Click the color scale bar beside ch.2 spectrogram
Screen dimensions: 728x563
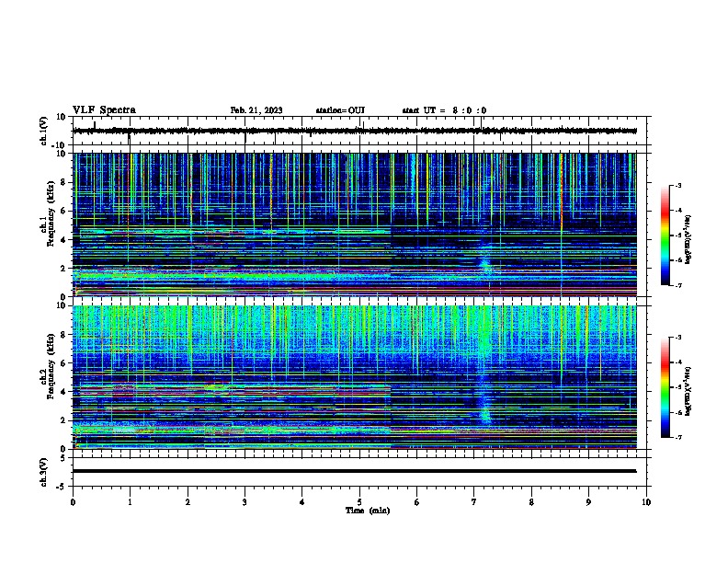(665, 387)
